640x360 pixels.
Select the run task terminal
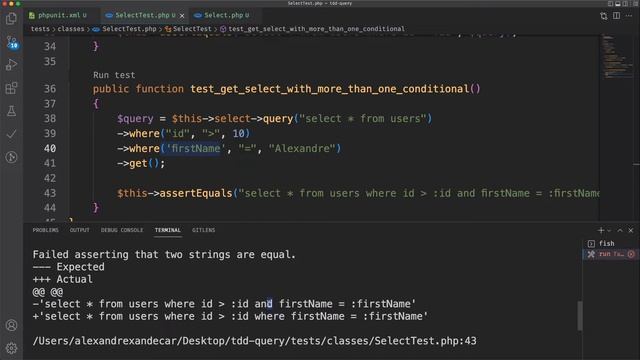click(610, 254)
